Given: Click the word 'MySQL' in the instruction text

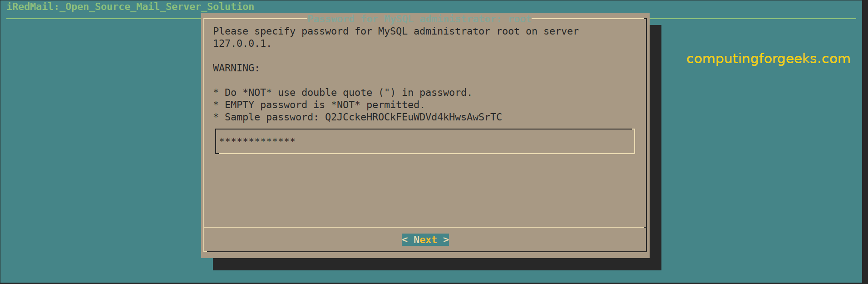Looking at the screenshot, I should [x=393, y=31].
